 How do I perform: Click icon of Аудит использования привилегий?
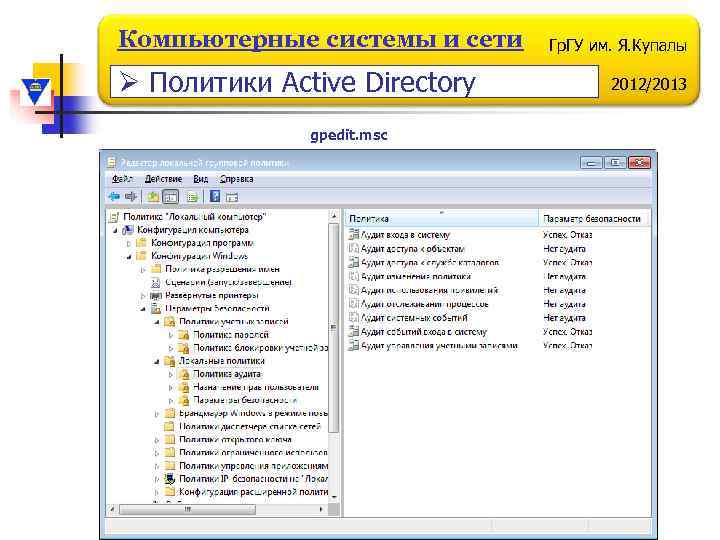point(353,290)
